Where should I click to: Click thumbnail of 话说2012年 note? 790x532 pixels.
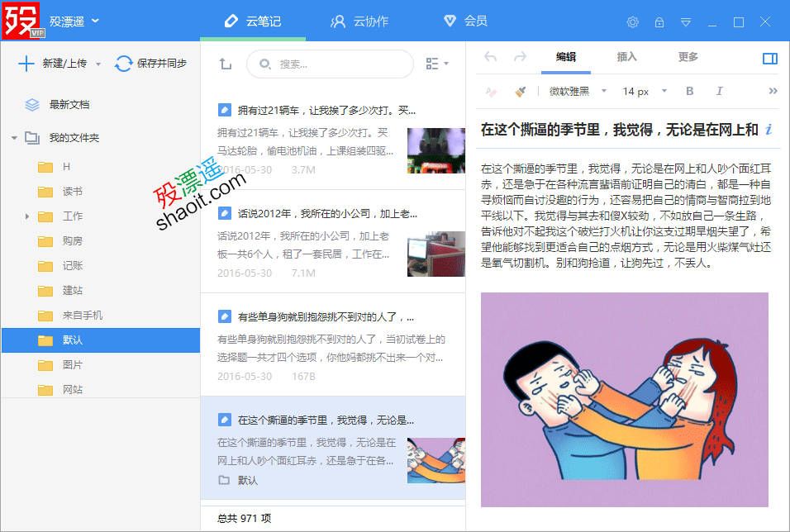[x=435, y=254]
